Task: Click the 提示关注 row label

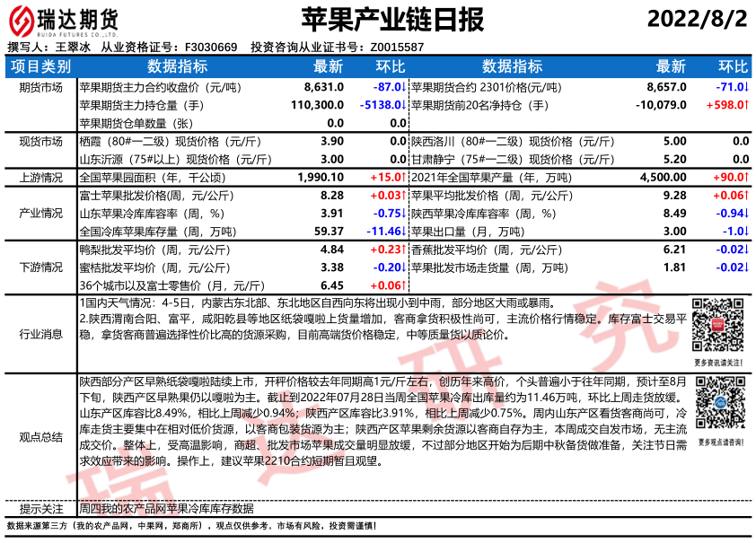Action: point(40,507)
